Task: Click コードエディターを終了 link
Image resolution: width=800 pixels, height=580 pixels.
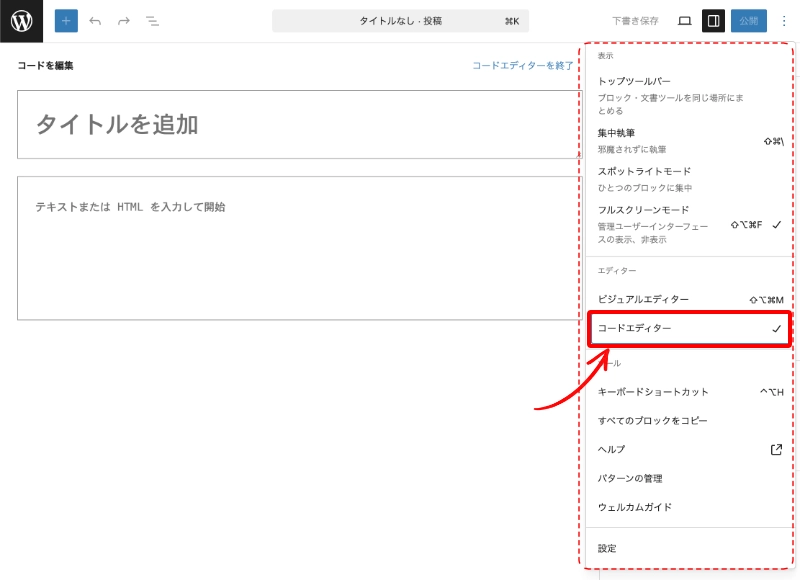Action: [522, 66]
